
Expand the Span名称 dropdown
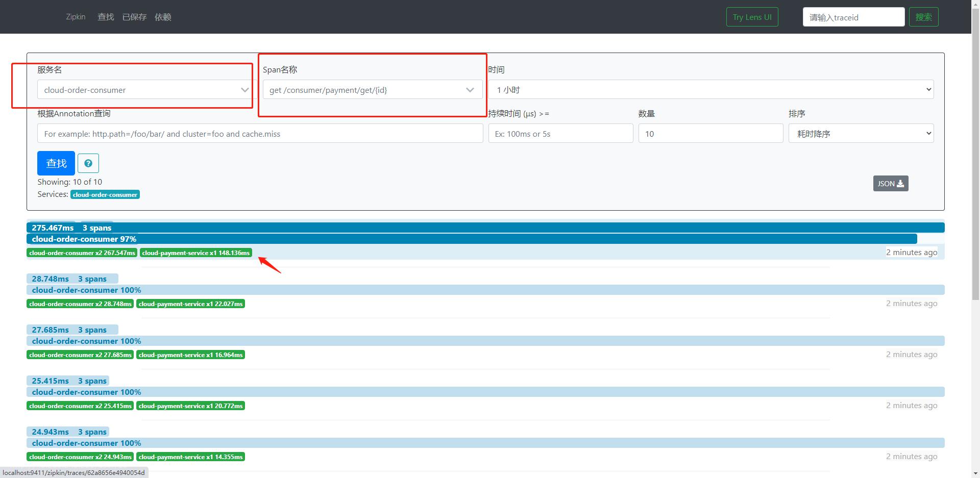click(x=373, y=90)
